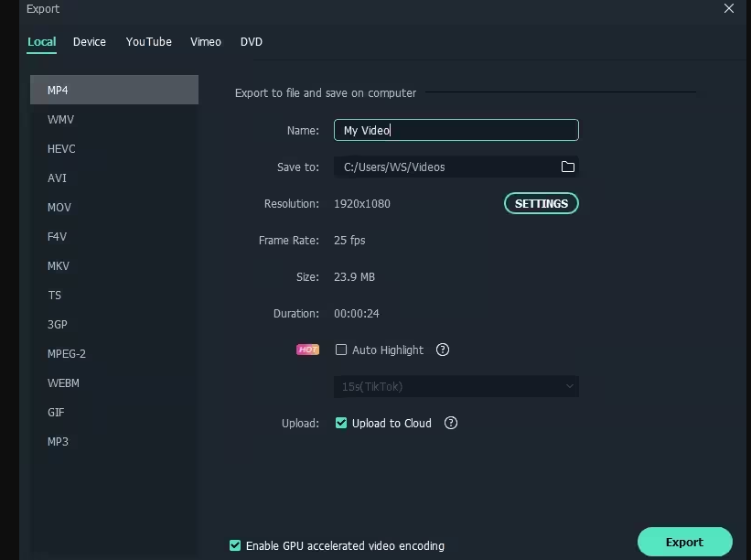The height and width of the screenshot is (560, 751).
Task: Close the Export dialog
Action: (x=728, y=8)
